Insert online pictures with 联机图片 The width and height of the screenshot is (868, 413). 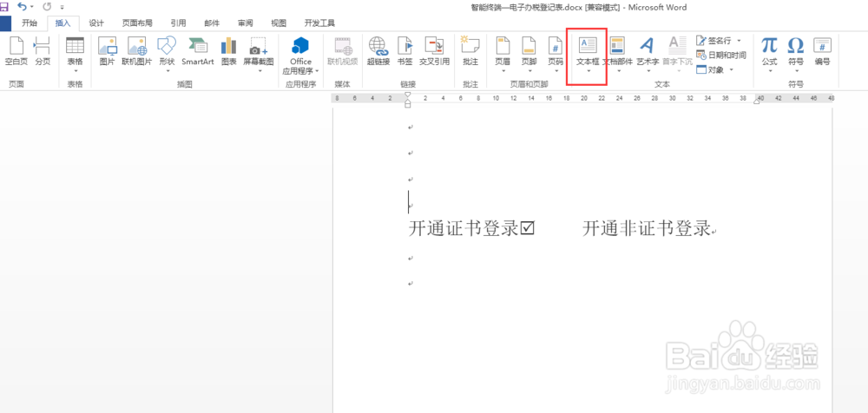[137, 52]
